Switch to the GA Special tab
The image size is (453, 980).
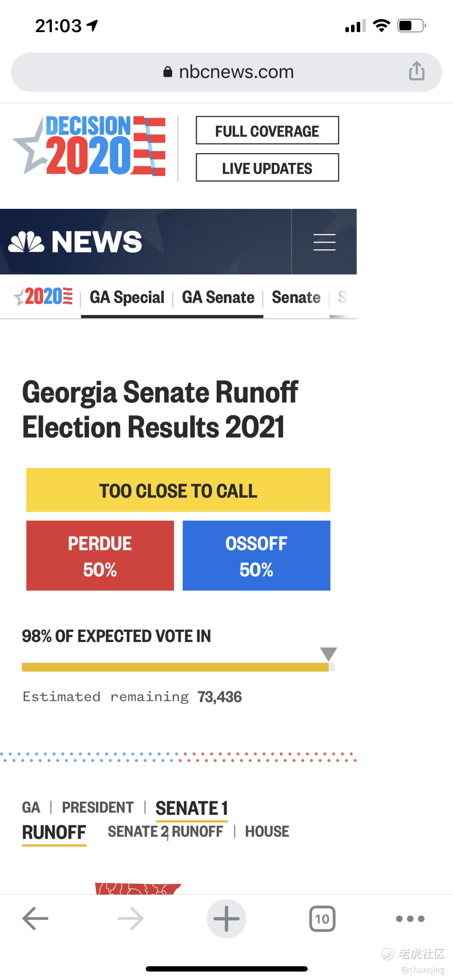127,297
